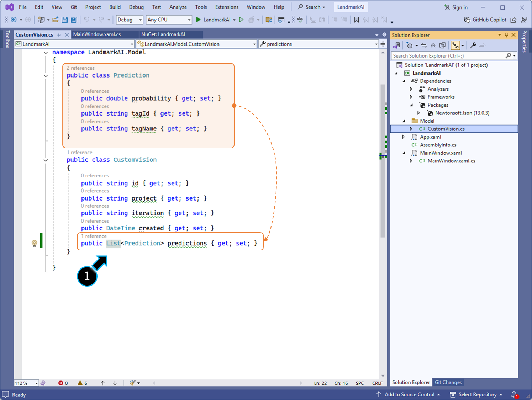Toggle a bookmark with the Bookmark icon
The image size is (532, 400).
[357, 20]
